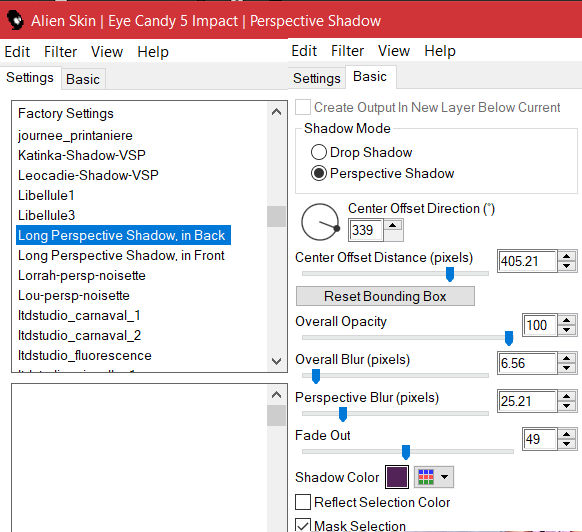The image size is (582, 532).
Task: Open the left Filter menu
Action: click(x=60, y=52)
